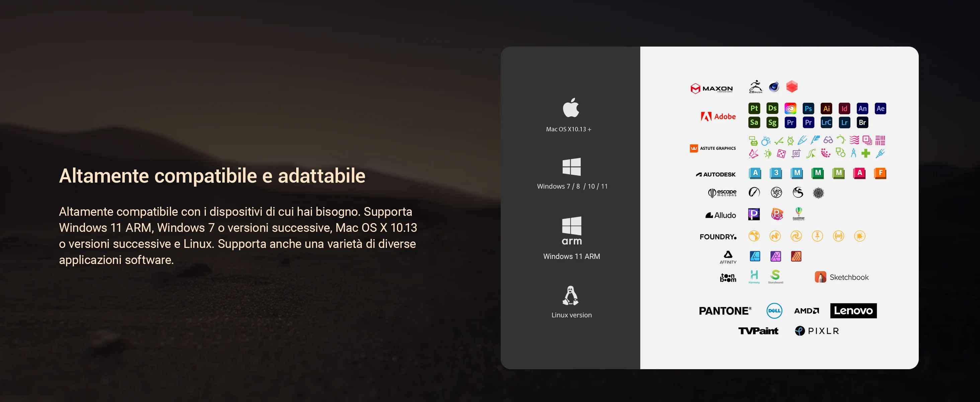980x402 pixels.
Task: Click the Lightroom Classic LrC icon
Action: pyautogui.click(x=826, y=123)
